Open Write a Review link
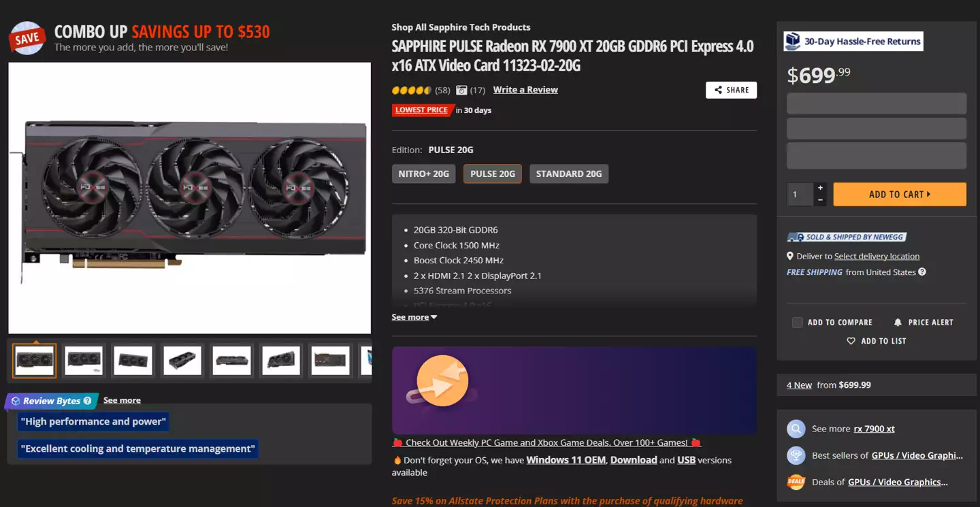The width and height of the screenshot is (980, 507). point(525,90)
